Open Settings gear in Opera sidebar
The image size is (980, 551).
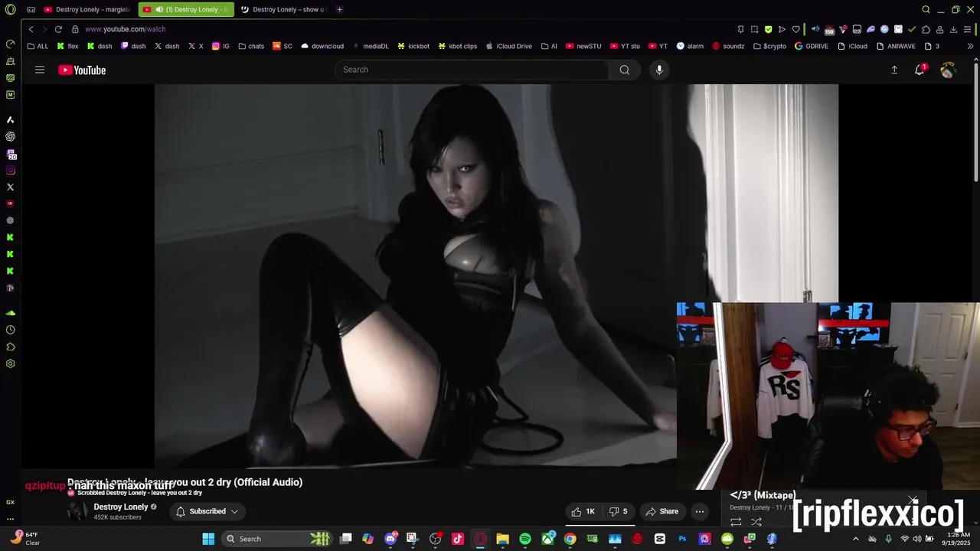tap(10, 364)
